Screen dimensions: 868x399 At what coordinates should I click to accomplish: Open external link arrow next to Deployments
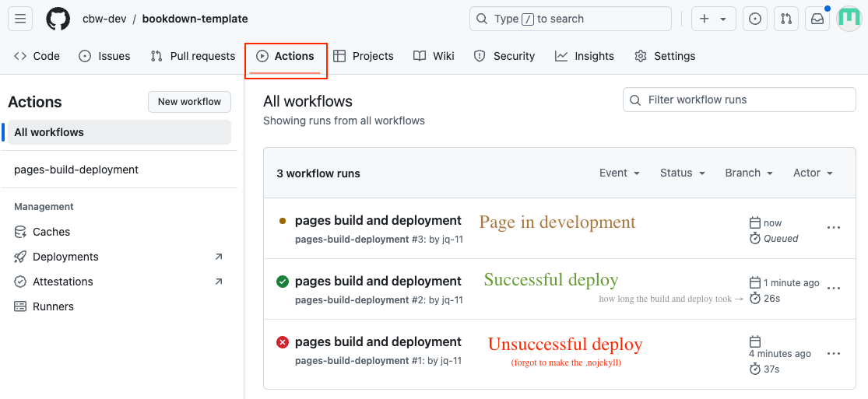(219, 257)
